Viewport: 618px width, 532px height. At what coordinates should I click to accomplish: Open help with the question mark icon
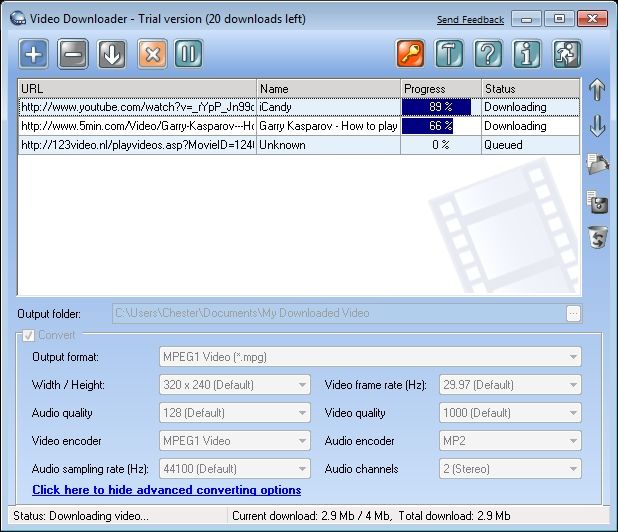pos(488,54)
